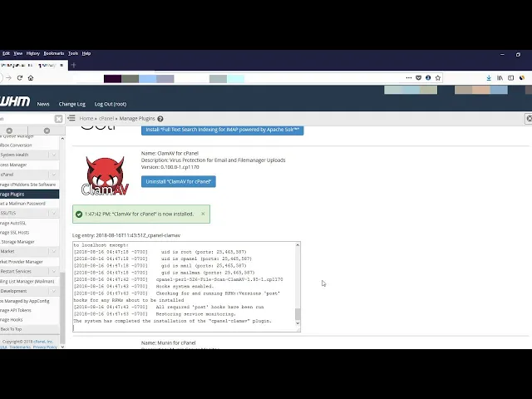Screen dimensions: 532x399
Task: Click the forward navigation arrow
Action: point(8,78)
